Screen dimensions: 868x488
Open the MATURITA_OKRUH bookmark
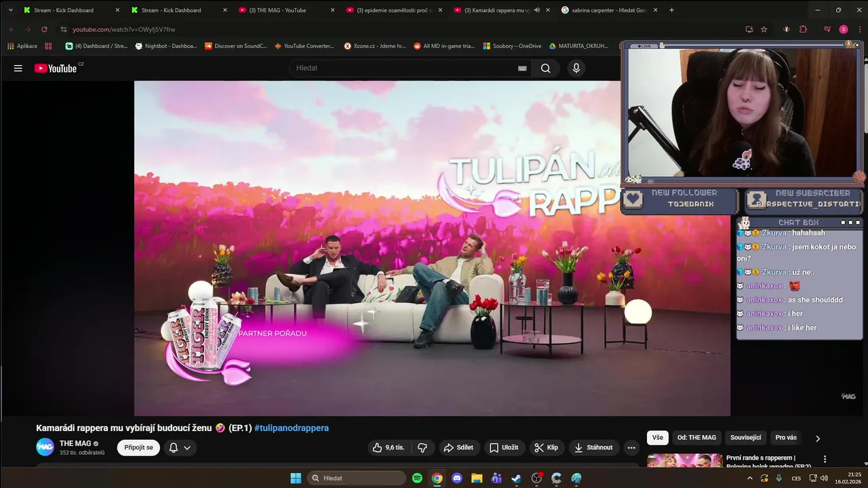(x=578, y=46)
